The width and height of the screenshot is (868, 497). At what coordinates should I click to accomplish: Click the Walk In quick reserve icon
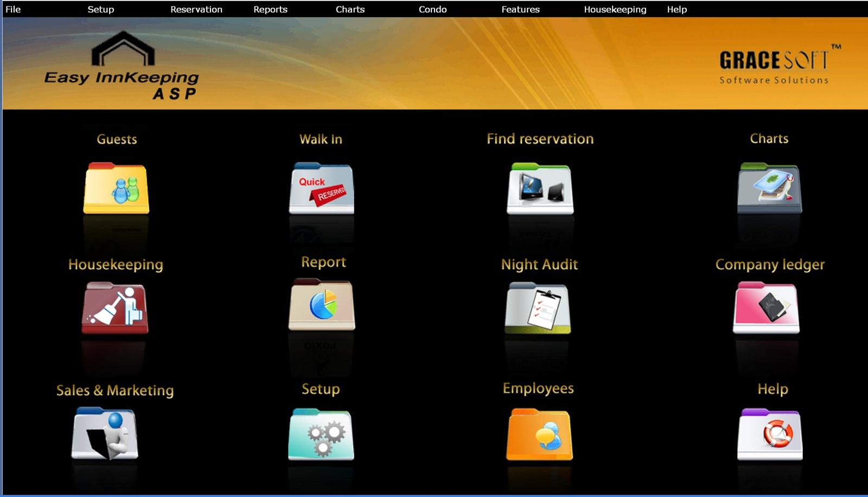(x=321, y=189)
